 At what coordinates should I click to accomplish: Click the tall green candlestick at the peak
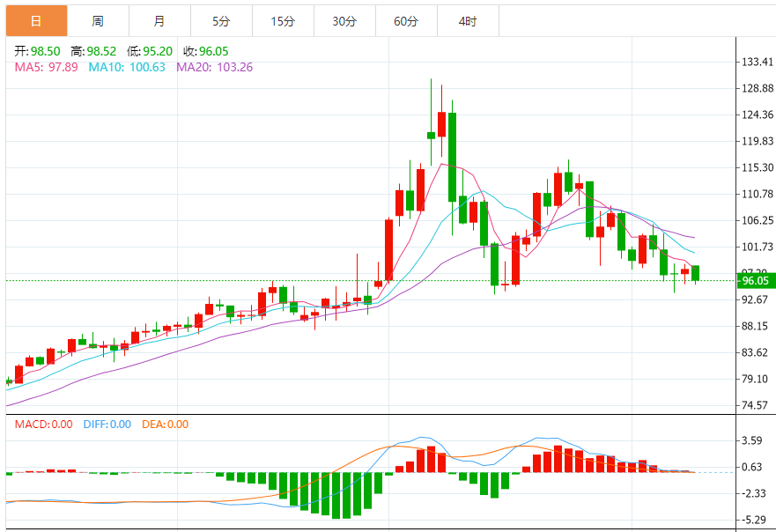452,156
